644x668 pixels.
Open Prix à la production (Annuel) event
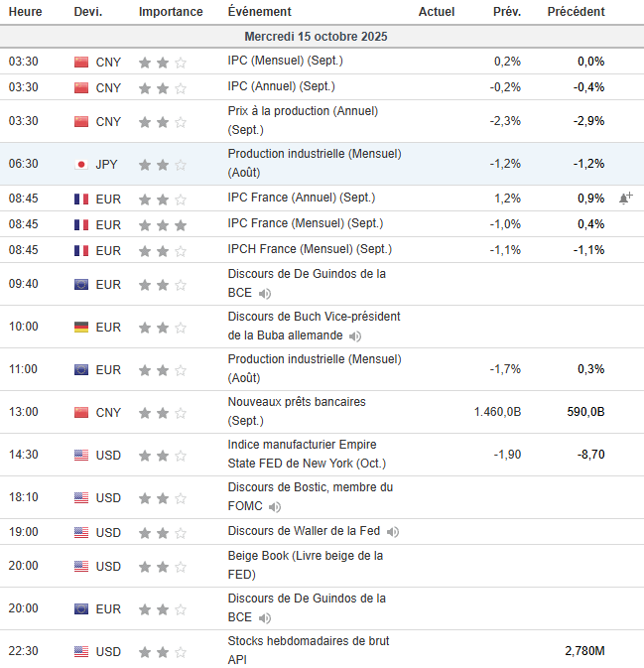point(303,120)
